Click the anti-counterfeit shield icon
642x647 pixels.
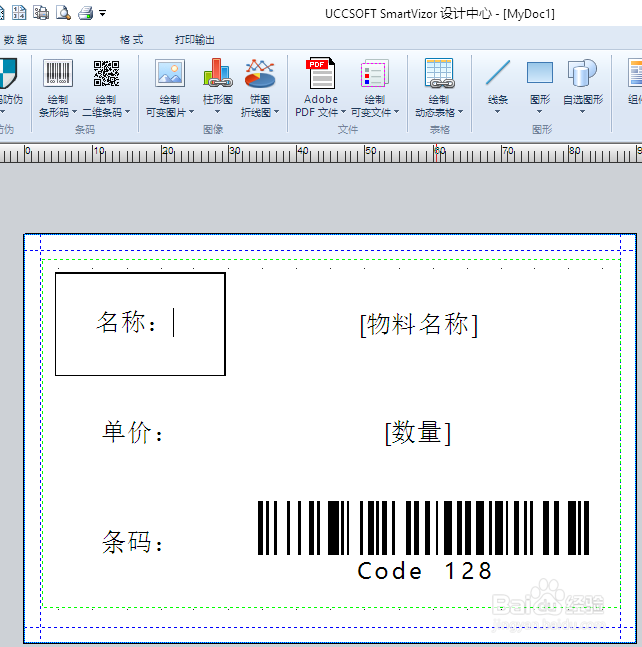pyautogui.click(x=8, y=73)
